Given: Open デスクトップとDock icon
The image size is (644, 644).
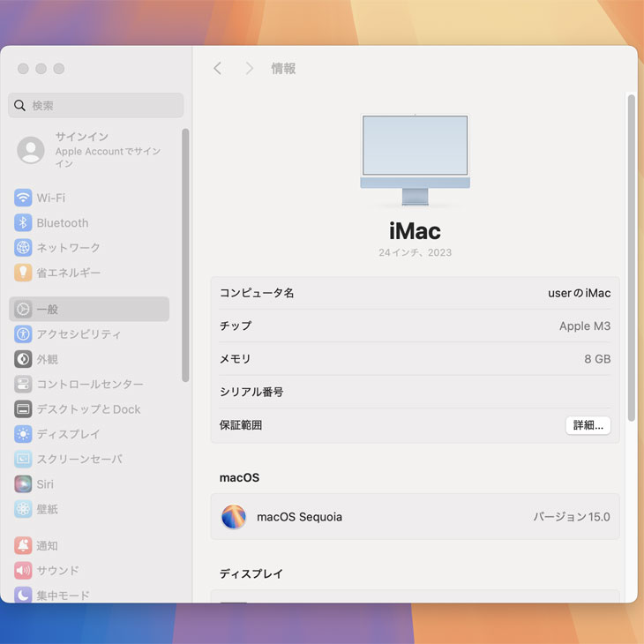Looking at the screenshot, I should (23, 409).
